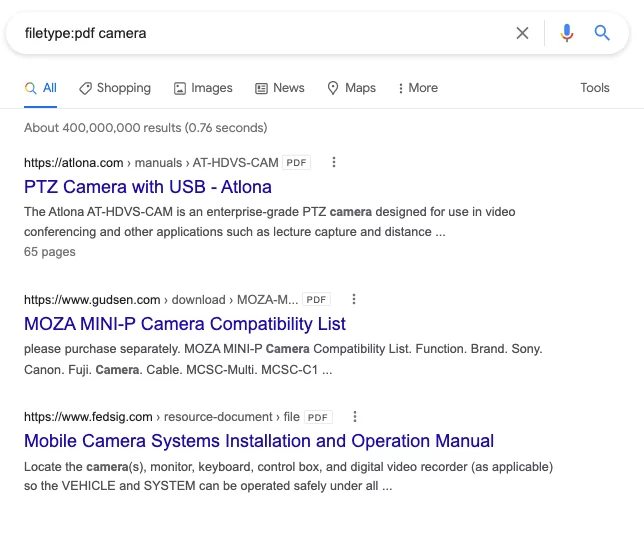Viewport: 644px width, 534px height.
Task: Switch to the Images tab
Action: [x=203, y=88]
